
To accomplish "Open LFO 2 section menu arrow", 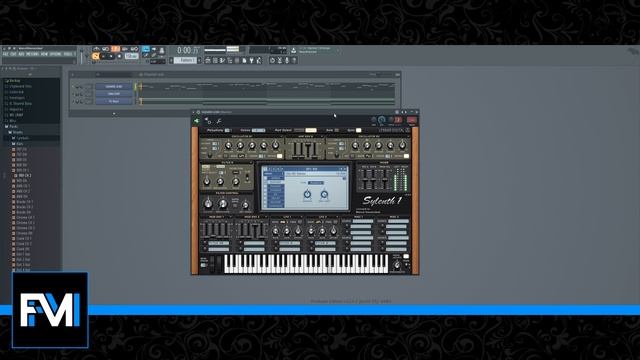I will click(x=337, y=217).
